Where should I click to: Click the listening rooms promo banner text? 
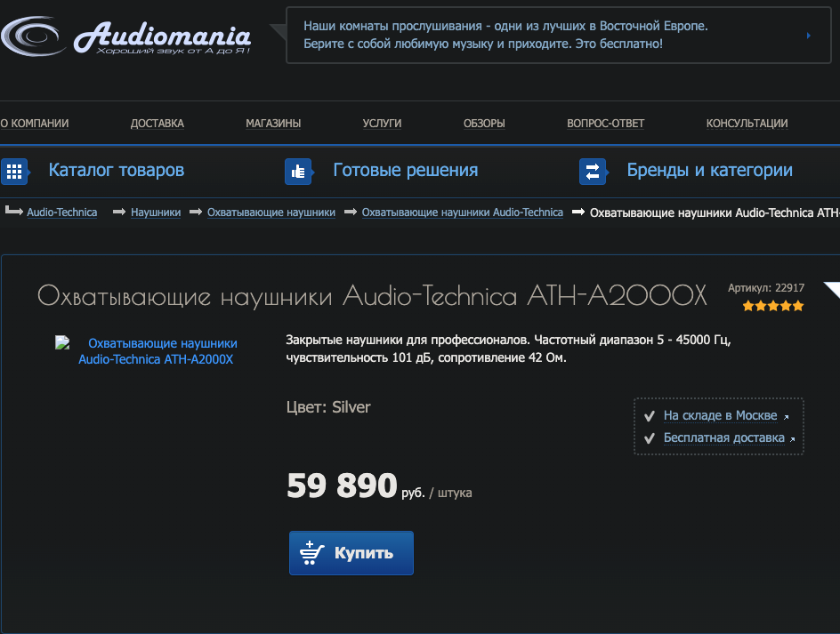(x=505, y=35)
